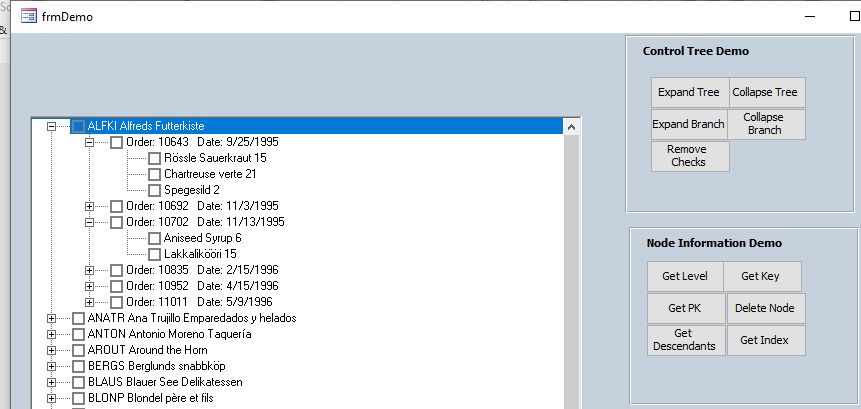Screen dimensions: 861x409
Task: Click the frmDemo form icon in title bar
Action: (x=29, y=16)
